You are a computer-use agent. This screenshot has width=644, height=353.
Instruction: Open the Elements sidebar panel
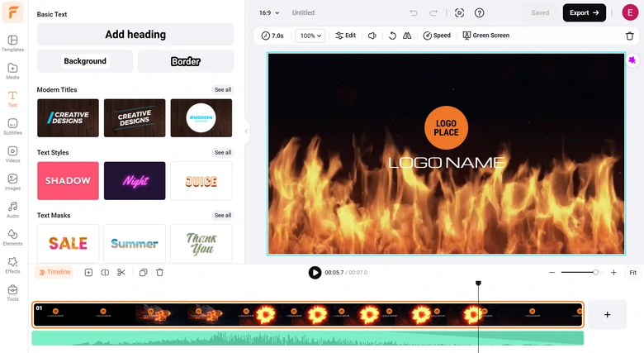(x=12, y=237)
